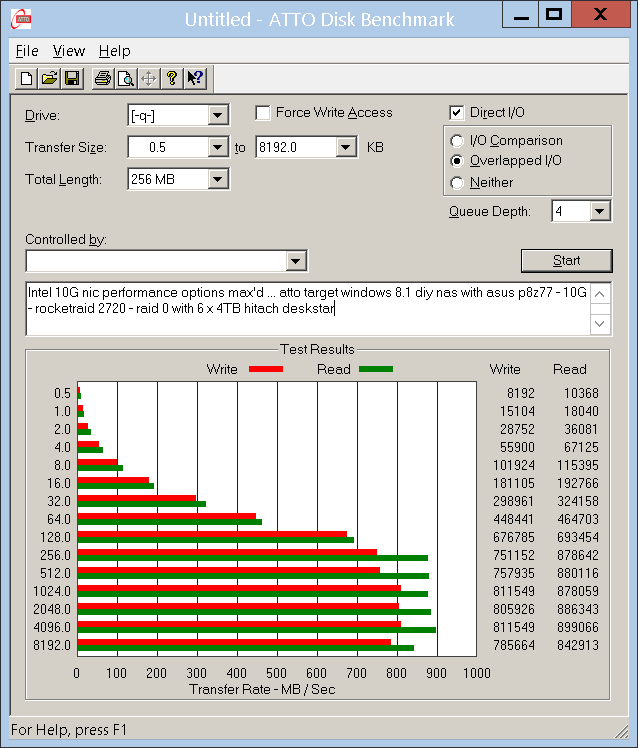This screenshot has width=638, height=748.
Task: Uncheck the Direct I/O checkbox
Action: point(457,113)
